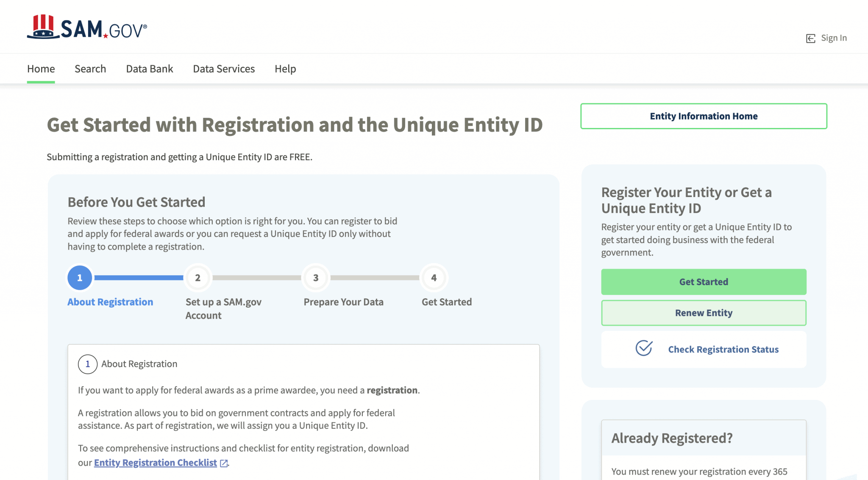Select step 1 circle in progress tracker
This screenshot has width=868, height=480.
(x=80, y=278)
